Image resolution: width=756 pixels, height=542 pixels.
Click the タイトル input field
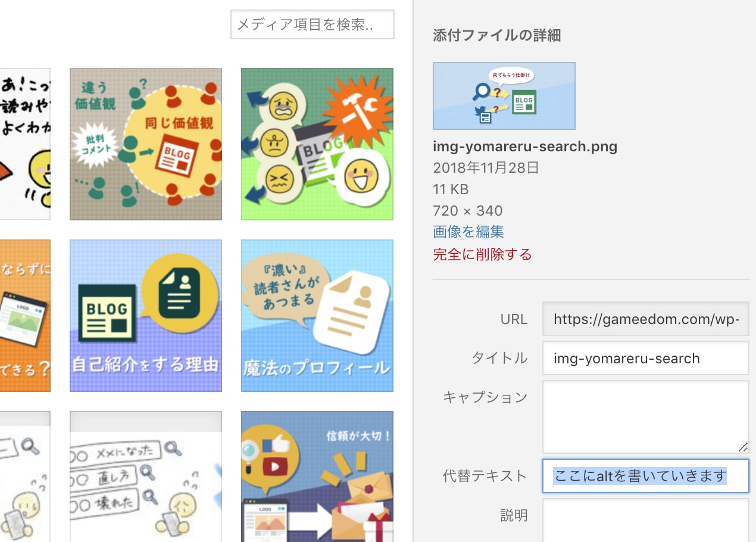[646, 358]
